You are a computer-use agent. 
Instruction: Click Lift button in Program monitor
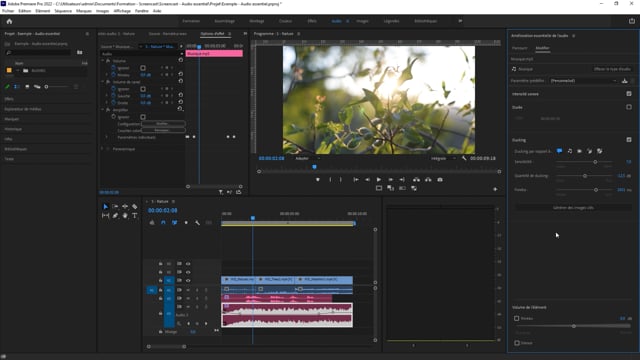point(416,180)
